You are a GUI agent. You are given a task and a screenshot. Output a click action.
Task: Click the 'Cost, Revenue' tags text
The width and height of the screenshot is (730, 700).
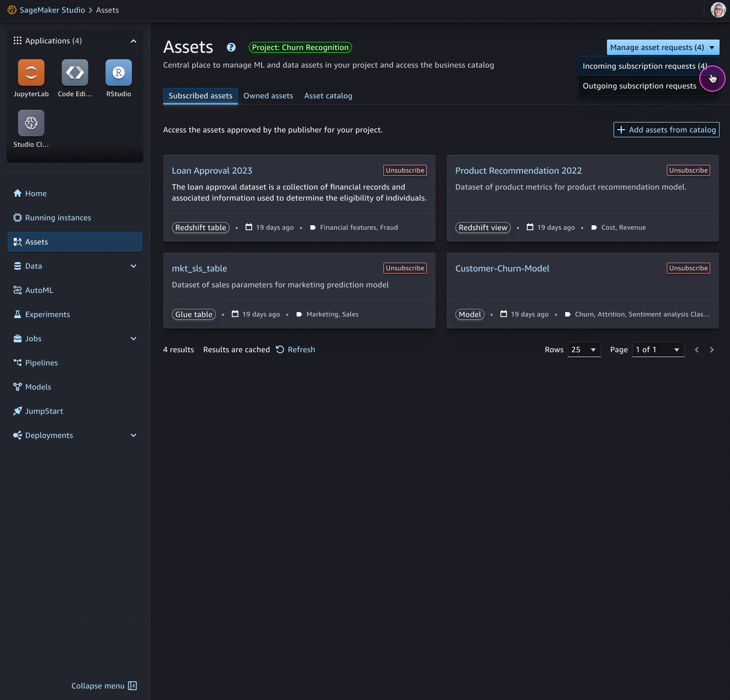coord(623,227)
